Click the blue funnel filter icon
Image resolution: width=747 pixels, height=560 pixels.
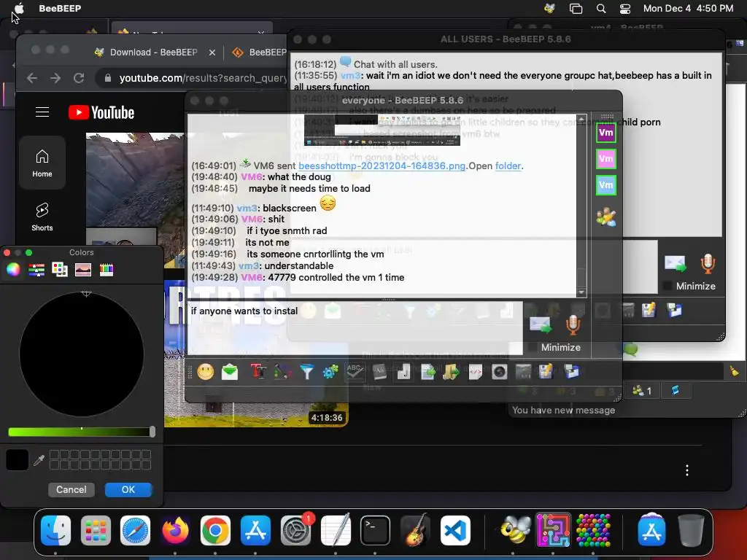tap(307, 372)
